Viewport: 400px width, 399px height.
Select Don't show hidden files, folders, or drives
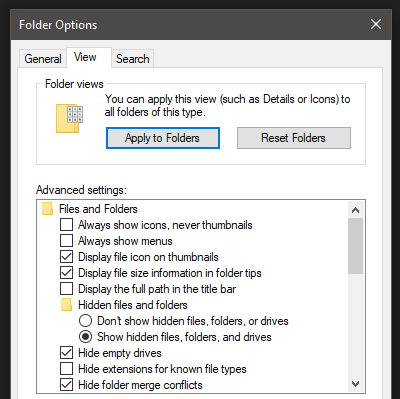85,321
